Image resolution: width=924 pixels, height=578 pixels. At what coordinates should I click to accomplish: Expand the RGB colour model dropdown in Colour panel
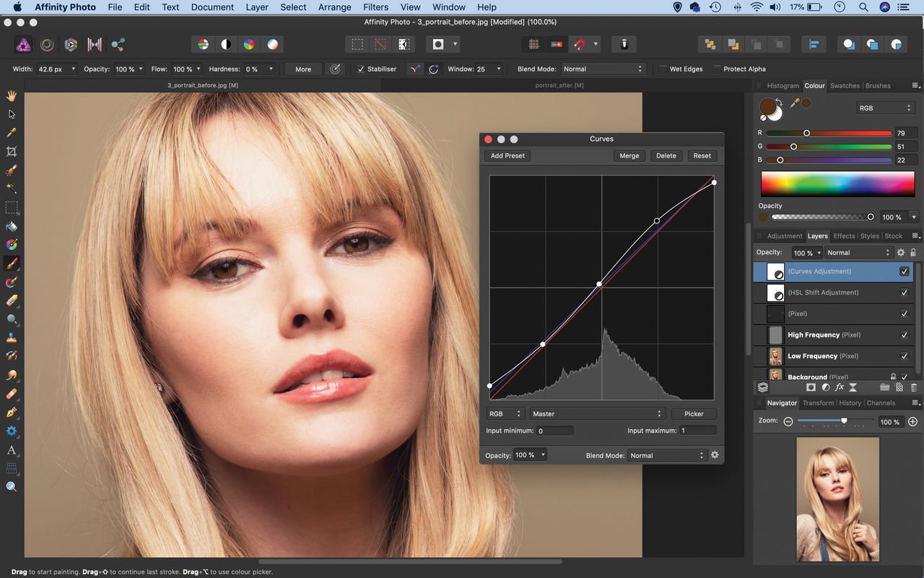pos(886,108)
